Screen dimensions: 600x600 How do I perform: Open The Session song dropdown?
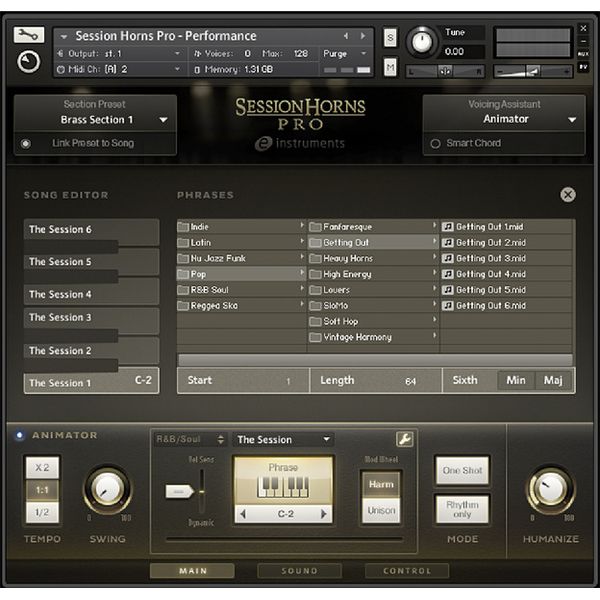[283, 440]
